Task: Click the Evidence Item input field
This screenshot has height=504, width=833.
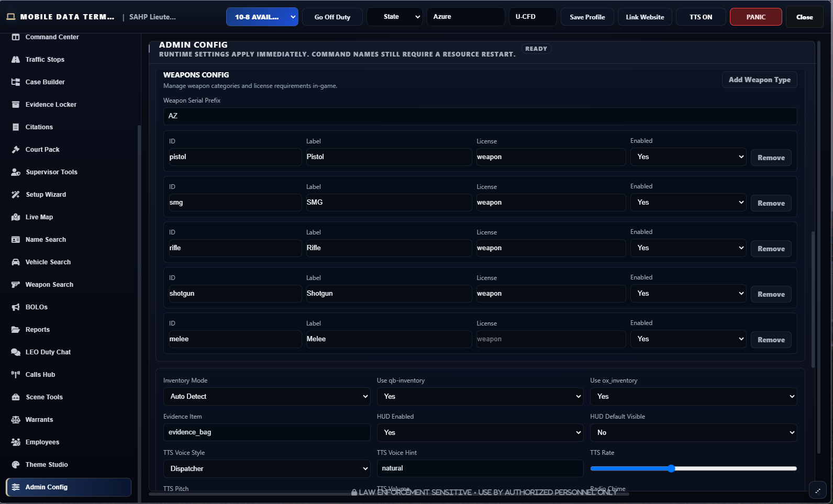Action: (266, 432)
